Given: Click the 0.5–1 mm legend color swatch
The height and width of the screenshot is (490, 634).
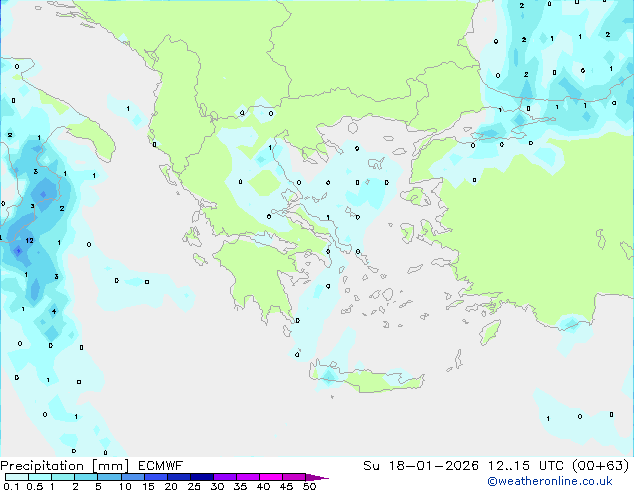Looking at the screenshot, I should point(40,477).
